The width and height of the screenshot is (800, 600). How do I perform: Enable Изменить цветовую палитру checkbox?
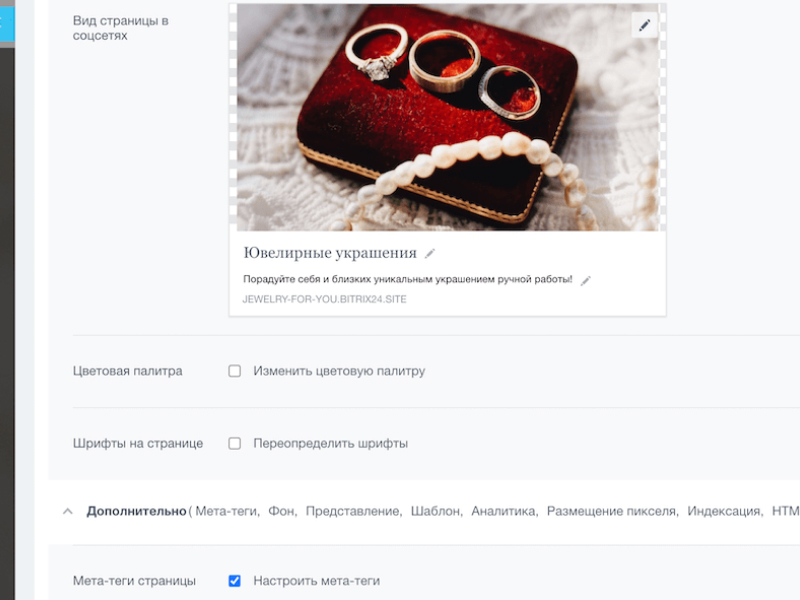235,371
